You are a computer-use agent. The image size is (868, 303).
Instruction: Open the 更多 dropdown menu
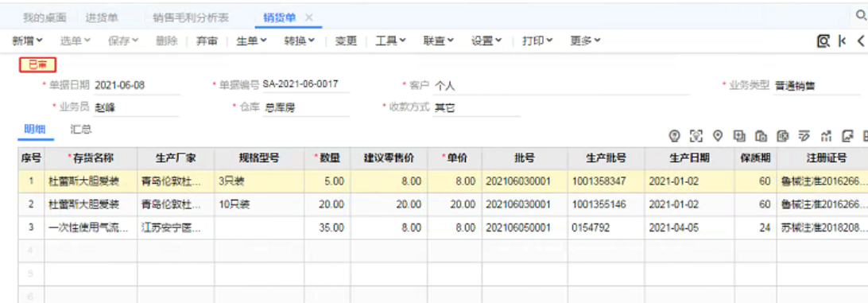[x=585, y=41]
